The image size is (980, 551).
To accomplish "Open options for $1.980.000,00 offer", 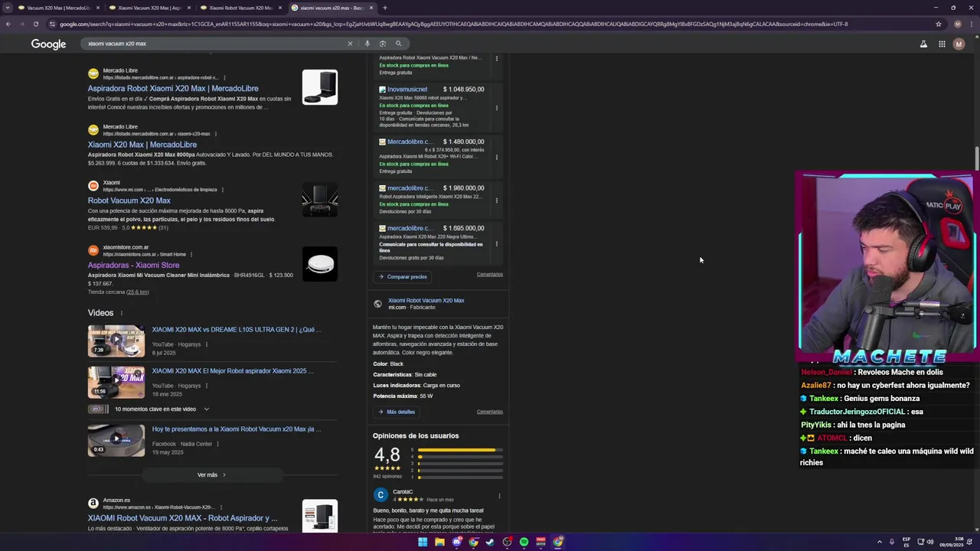I will pos(497,201).
